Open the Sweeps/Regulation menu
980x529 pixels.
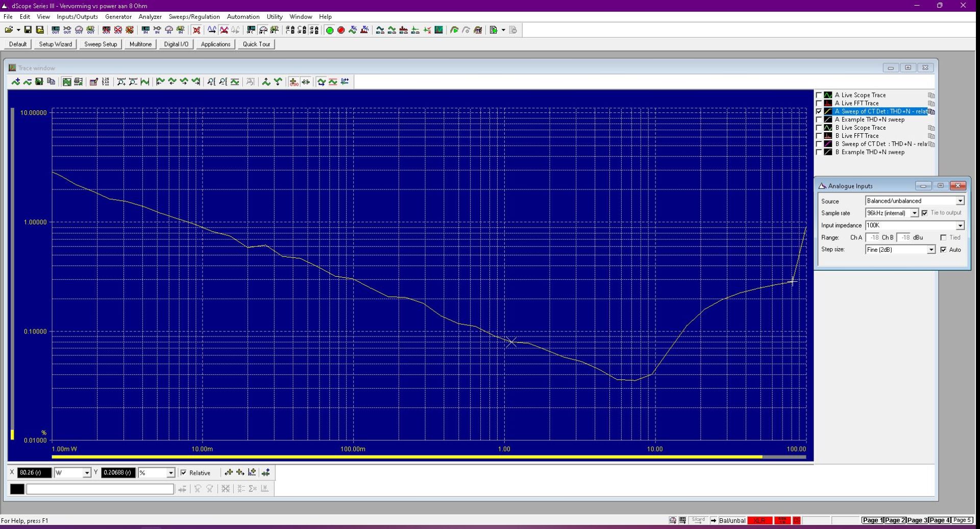[x=194, y=17]
